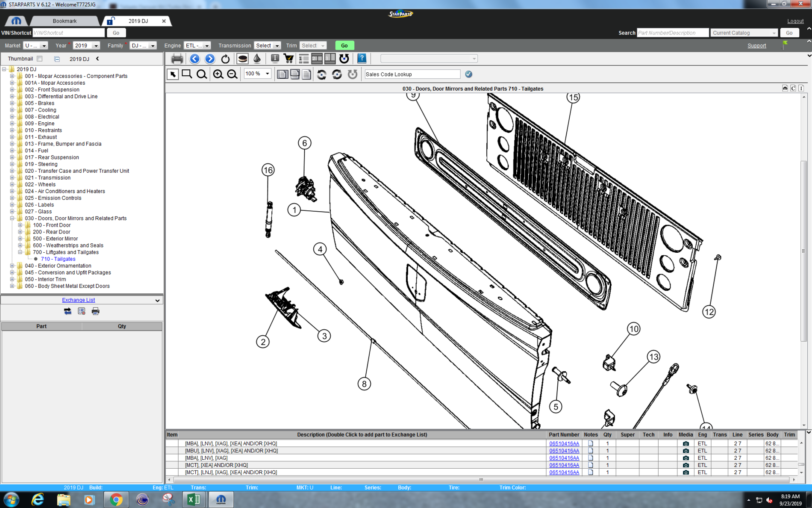This screenshot has width=812, height=508.
Task: Collapse the tree panel with arrow
Action: pyautogui.click(x=97, y=59)
